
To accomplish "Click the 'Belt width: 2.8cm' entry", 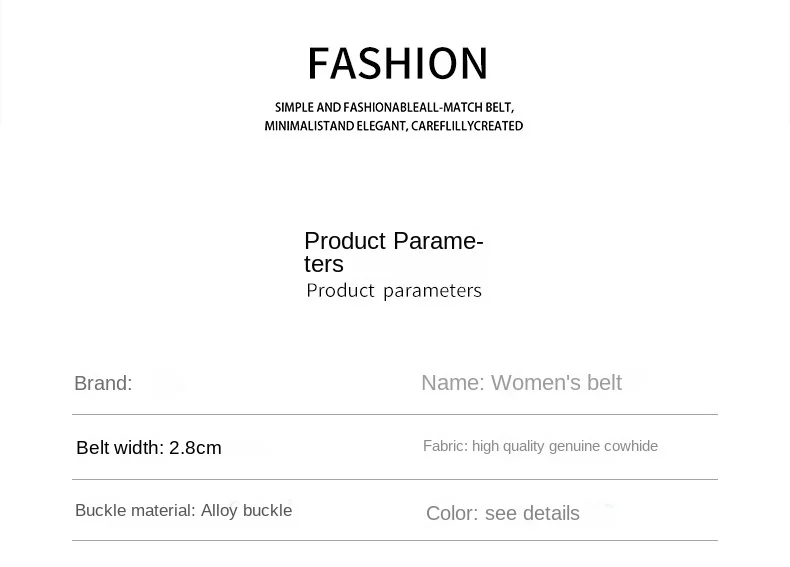I will 149,448.
